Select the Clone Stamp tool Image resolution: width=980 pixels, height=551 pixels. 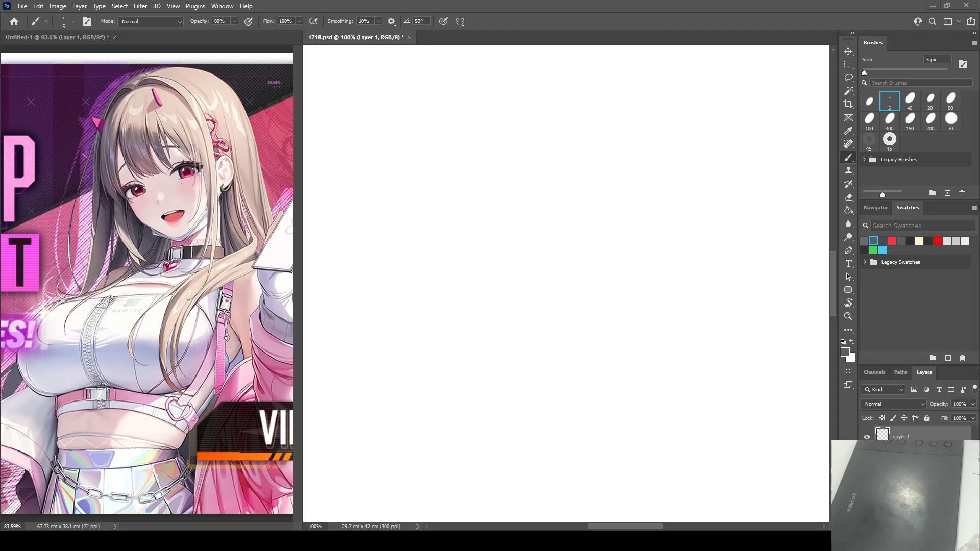[848, 171]
